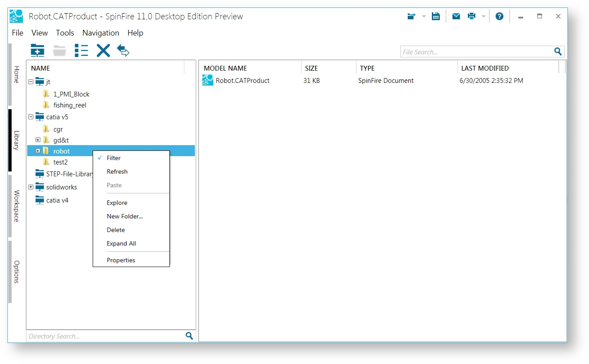Open dropdown arrow next to printer icon
Image resolution: width=589 pixels, height=364 pixels.
pyautogui.click(x=484, y=16)
